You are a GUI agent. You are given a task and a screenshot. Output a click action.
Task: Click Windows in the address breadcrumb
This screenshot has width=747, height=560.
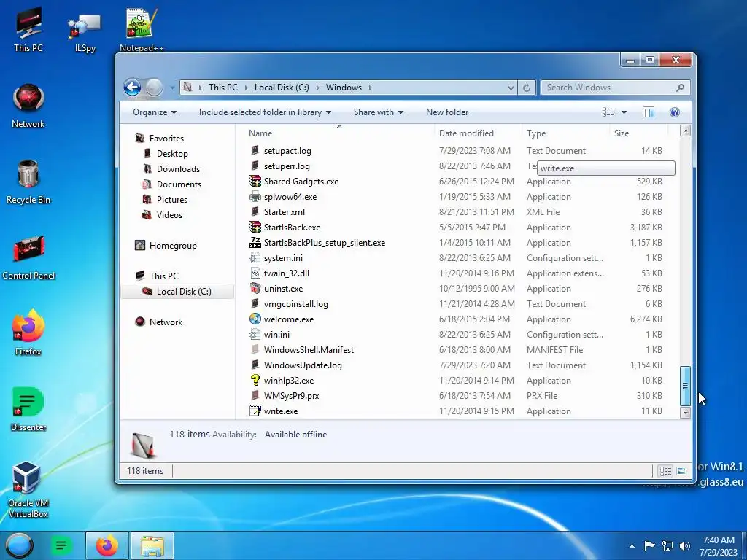(x=344, y=87)
